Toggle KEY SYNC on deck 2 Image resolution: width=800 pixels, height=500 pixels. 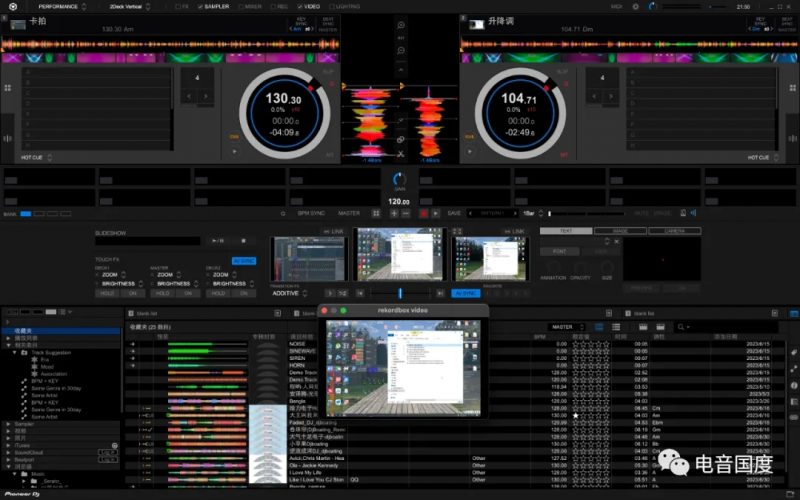[x=760, y=21]
